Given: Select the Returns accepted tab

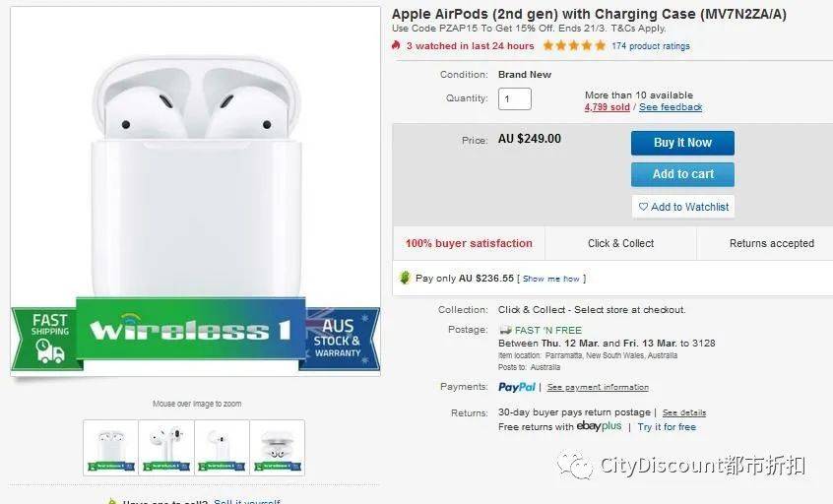Looking at the screenshot, I should click(771, 243).
